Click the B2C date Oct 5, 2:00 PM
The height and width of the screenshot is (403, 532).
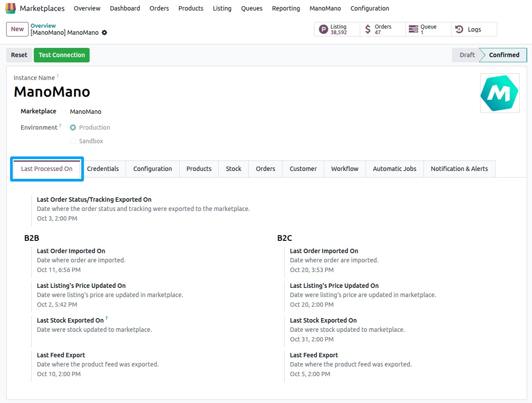tap(310, 374)
